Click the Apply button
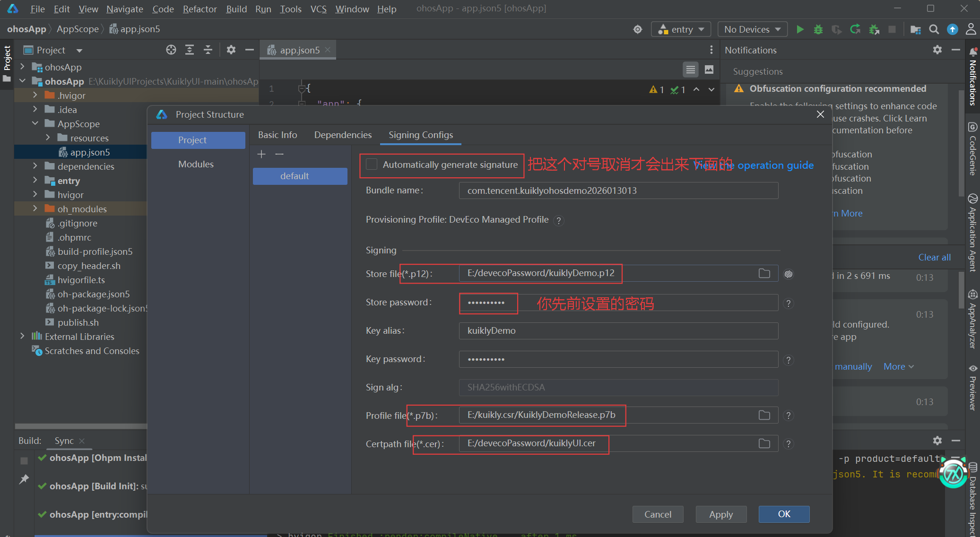 (x=720, y=514)
